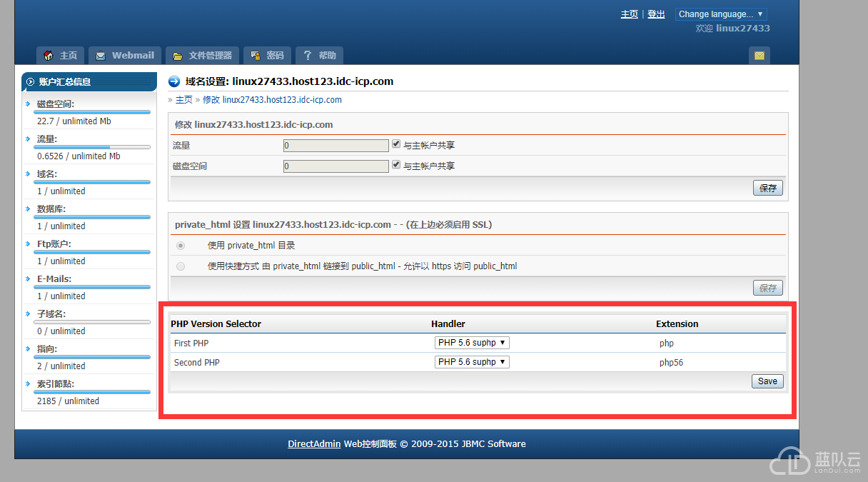Click the blue arrow icon beside domain title

point(173,81)
